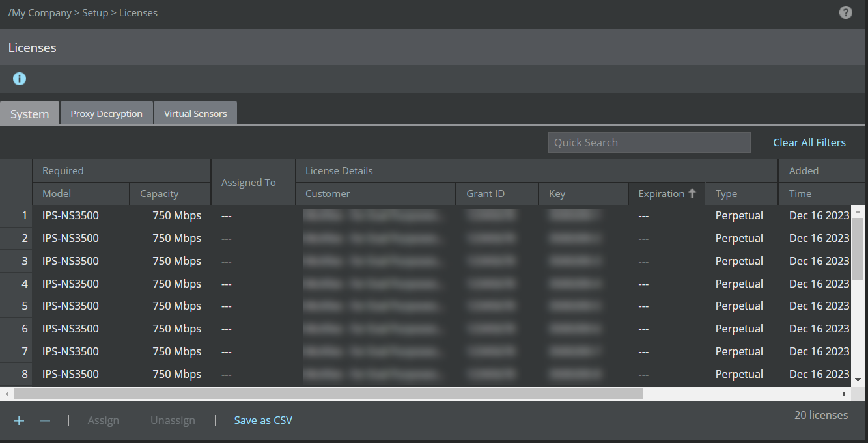
Task: Click the Unassign button
Action: coord(173,420)
